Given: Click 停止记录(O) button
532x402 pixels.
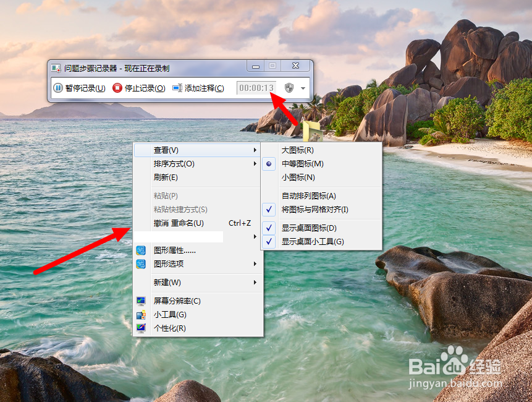Looking at the screenshot, I should pyautogui.click(x=139, y=88).
